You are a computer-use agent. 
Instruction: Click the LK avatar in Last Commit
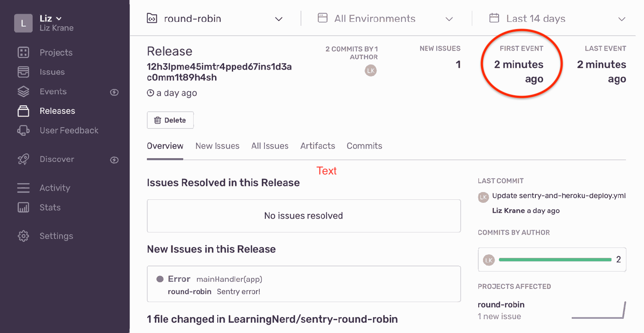[483, 197]
